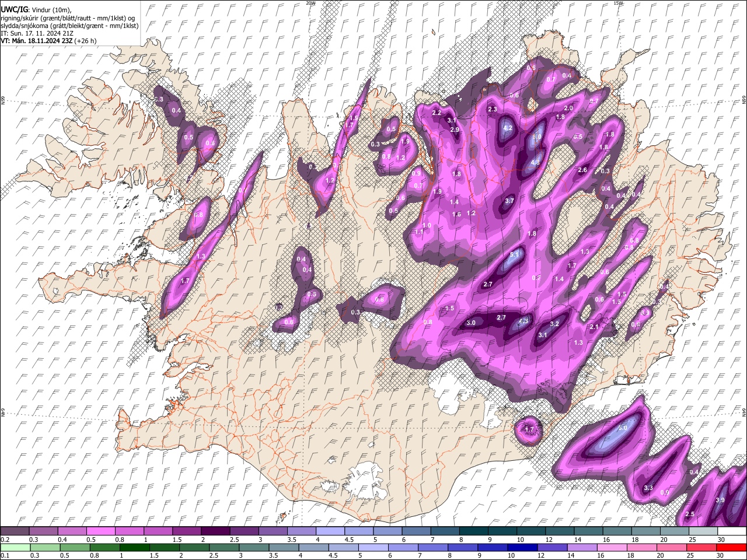This screenshot has width=747, height=560.
Task: Click the white top-row swatch after 30
Action: point(731,531)
